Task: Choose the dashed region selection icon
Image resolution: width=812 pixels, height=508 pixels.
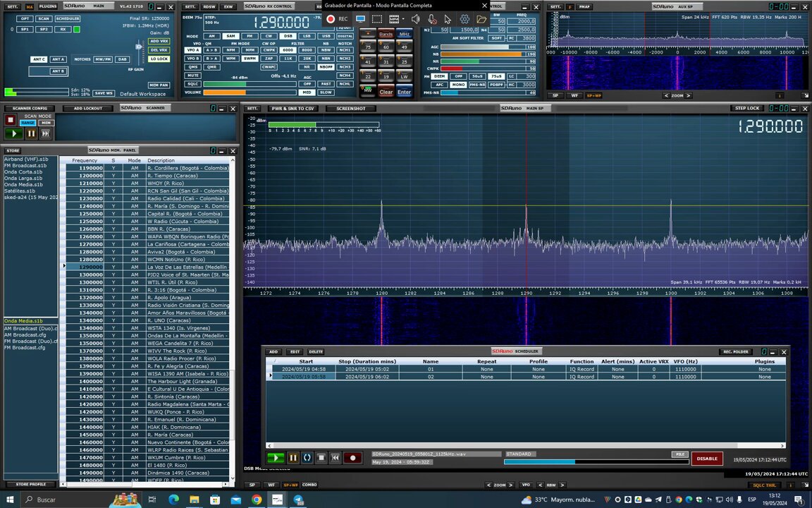Action: point(377,18)
